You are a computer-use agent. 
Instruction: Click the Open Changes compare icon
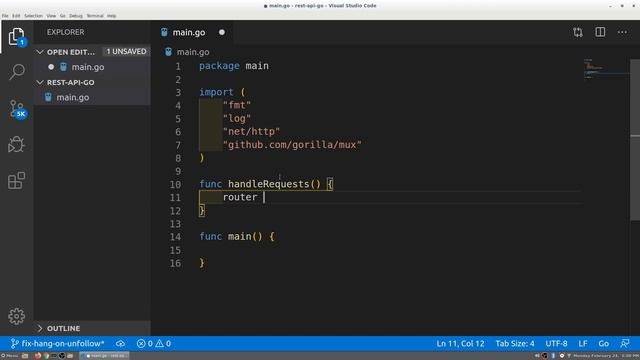(x=578, y=32)
